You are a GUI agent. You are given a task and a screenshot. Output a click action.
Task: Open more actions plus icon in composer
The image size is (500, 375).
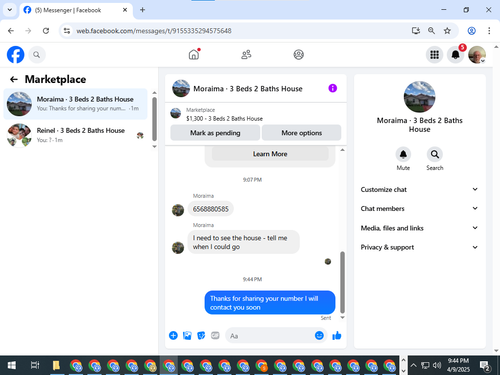(x=173, y=335)
